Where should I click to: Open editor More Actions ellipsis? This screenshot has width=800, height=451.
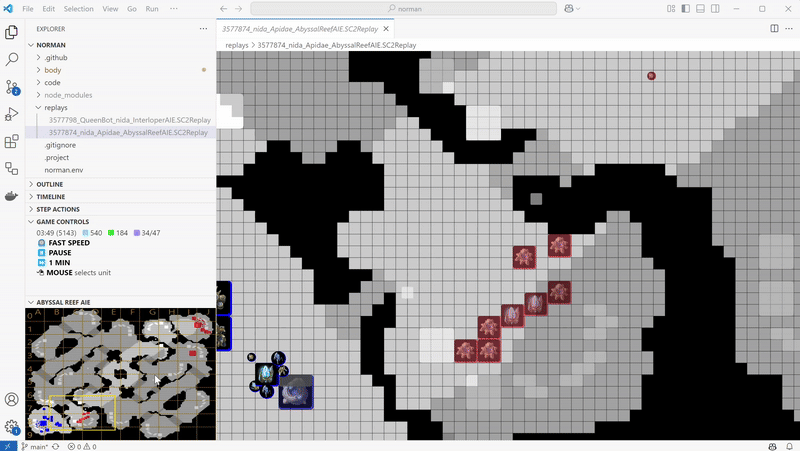(x=789, y=29)
